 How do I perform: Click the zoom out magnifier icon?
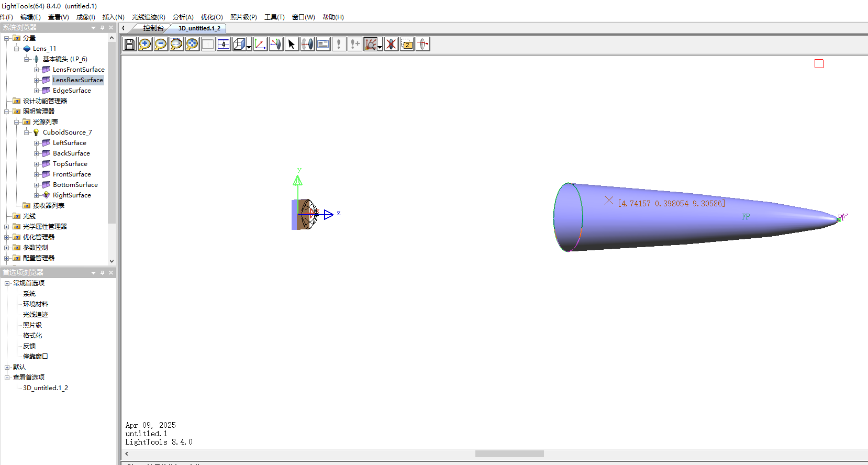click(x=161, y=45)
